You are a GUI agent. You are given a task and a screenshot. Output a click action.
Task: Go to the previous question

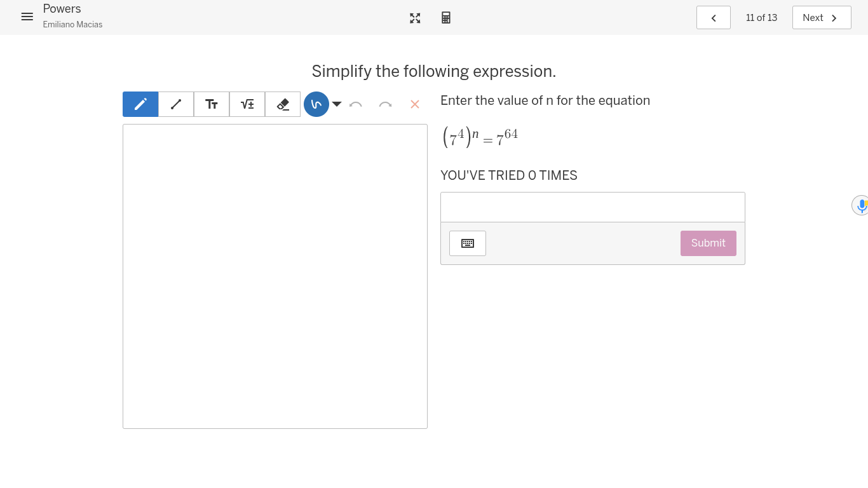click(x=713, y=18)
